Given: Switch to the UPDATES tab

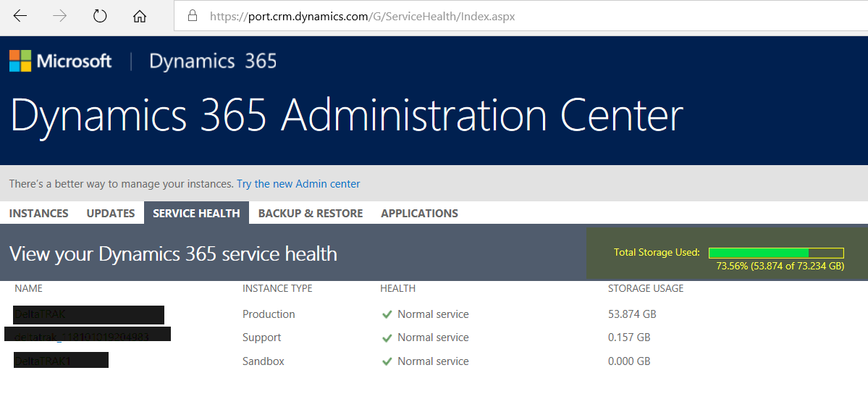Looking at the screenshot, I should pos(111,213).
